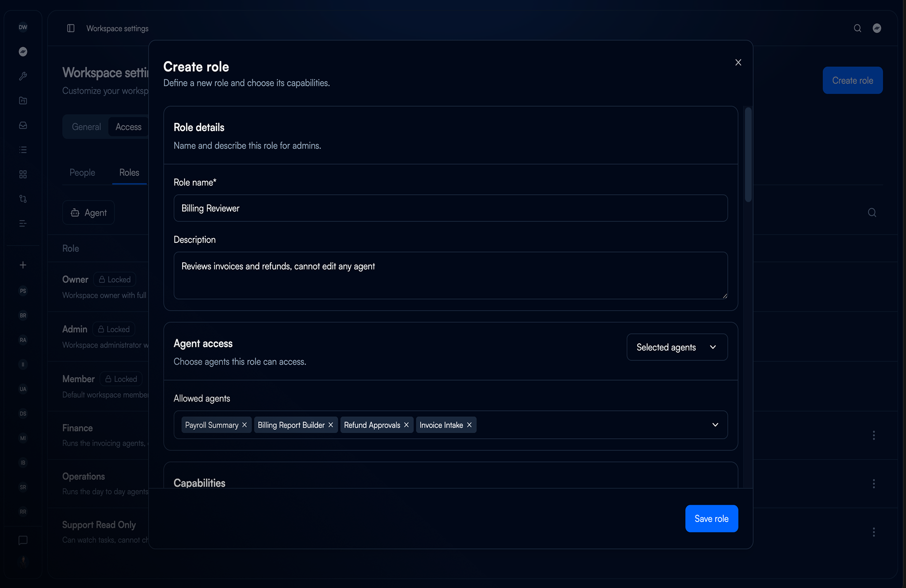Select the IB agent avatar
Viewport: 906px width, 588px height.
pos(23,463)
